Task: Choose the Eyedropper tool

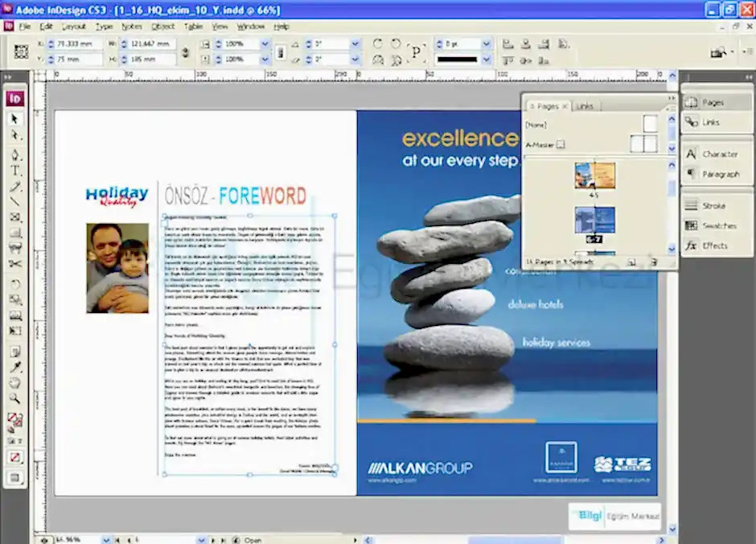Action: pos(15,367)
